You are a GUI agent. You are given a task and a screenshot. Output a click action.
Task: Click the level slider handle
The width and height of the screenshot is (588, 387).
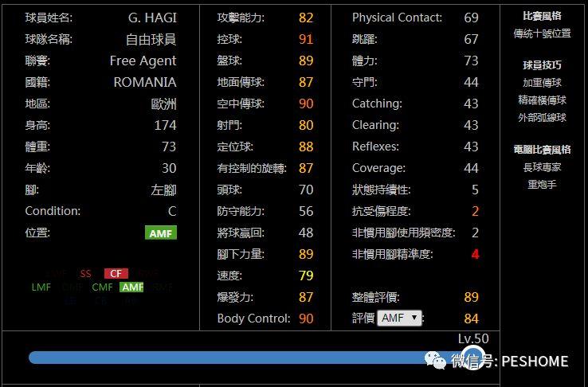point(472,358)
